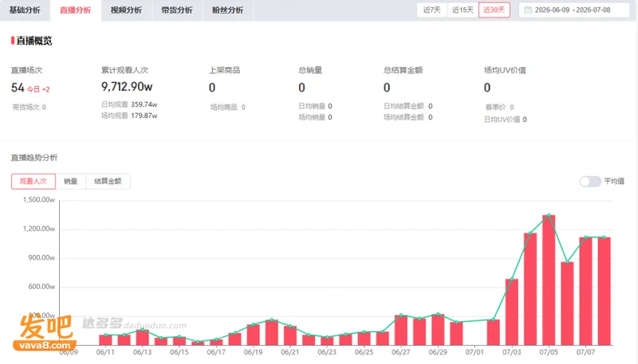
Task: Toggle the 平均值 switch
Action: click(590, 181)
